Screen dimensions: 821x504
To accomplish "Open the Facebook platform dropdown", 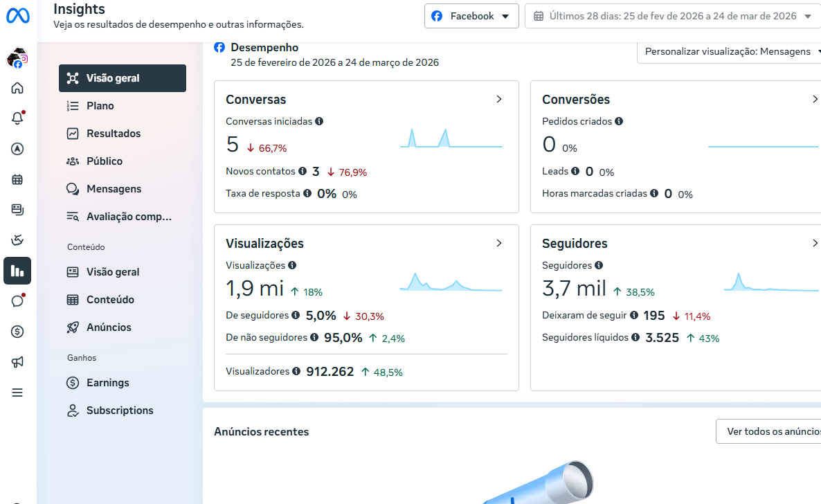I will (x=471, y=16).
